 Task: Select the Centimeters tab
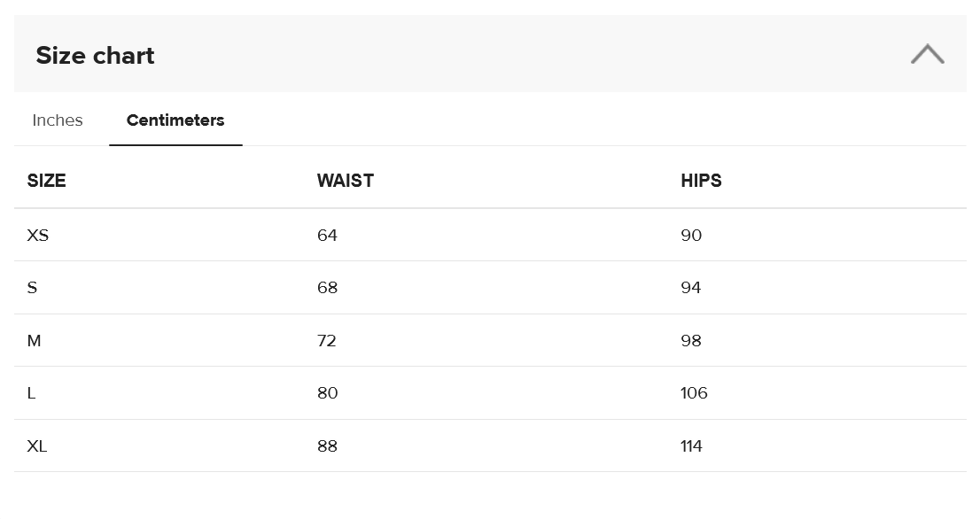(x=175, y=120)
